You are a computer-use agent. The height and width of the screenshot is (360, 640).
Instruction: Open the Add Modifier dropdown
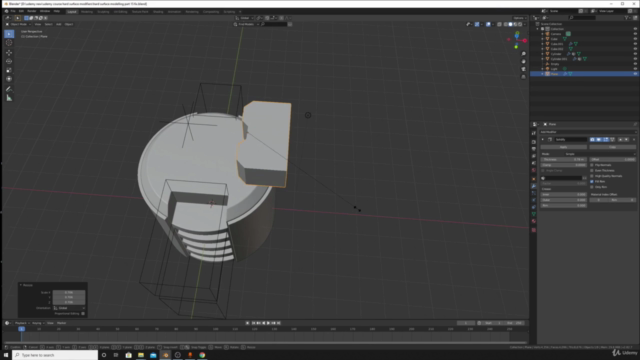[588, 132]
